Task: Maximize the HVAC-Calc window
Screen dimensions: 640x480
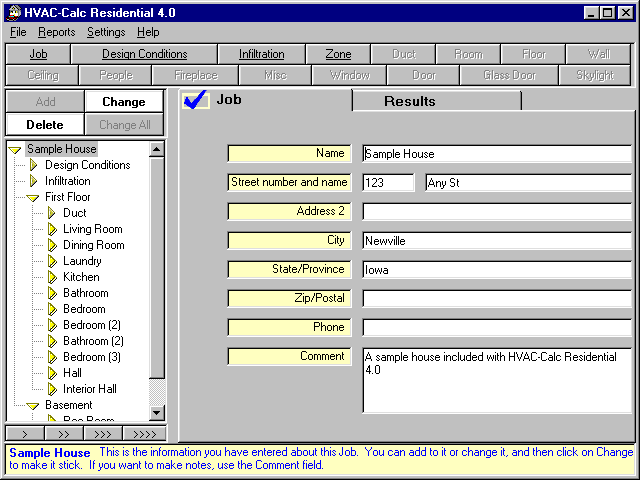Action: click(x=607, y=13)
